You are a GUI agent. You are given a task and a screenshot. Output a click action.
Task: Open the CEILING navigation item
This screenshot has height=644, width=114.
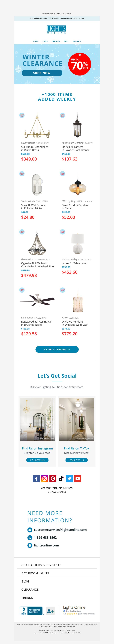pyautogui.click(x=56, y=41)
